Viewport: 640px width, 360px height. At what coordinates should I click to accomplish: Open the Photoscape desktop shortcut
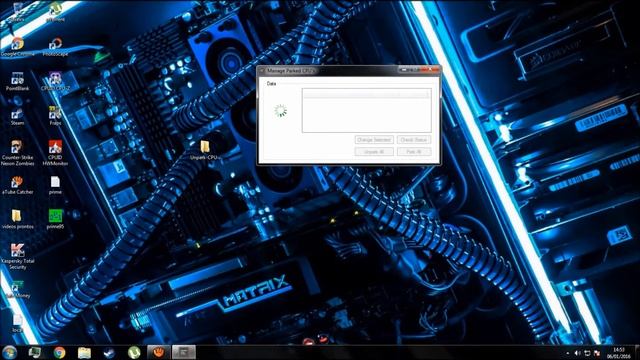point(55,47)
